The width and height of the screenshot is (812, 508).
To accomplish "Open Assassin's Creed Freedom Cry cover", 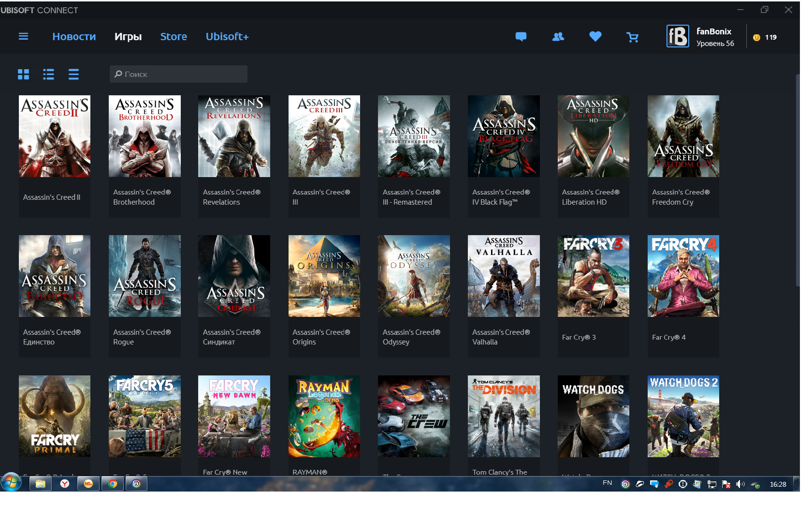I will tap(683, 136).
